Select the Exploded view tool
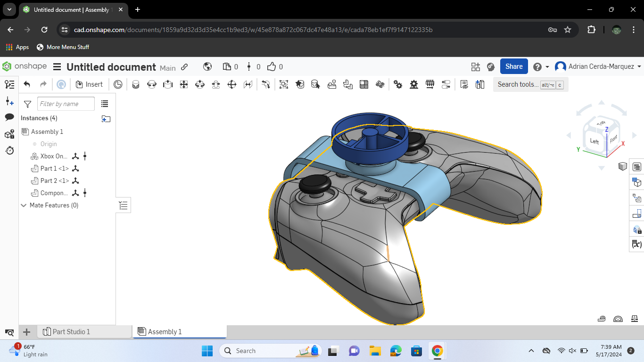This screenshot has width=644, height=362. coord(380,84)
